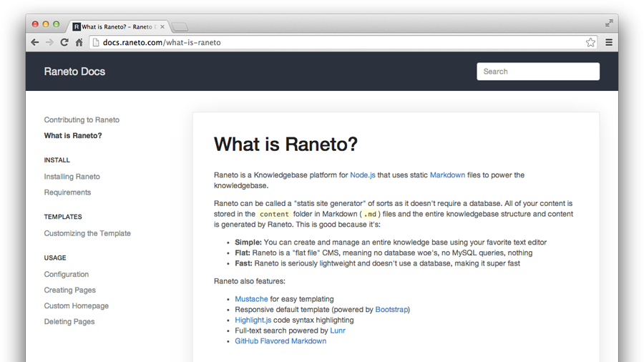This screenshot has height=362, width=644.
Task: Select the 'What is Raneto? – Raneto' tab
Action: click(117, 26)
